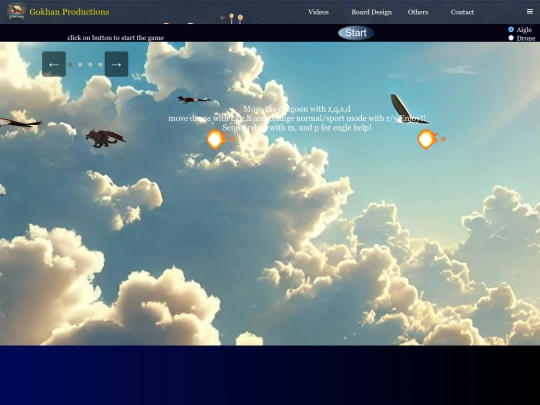Image resolution: width=540 pixels, height=405 pixels.
Task: Click the 'Send fireball with m' instruction line
Action: [x=297, y=127]
